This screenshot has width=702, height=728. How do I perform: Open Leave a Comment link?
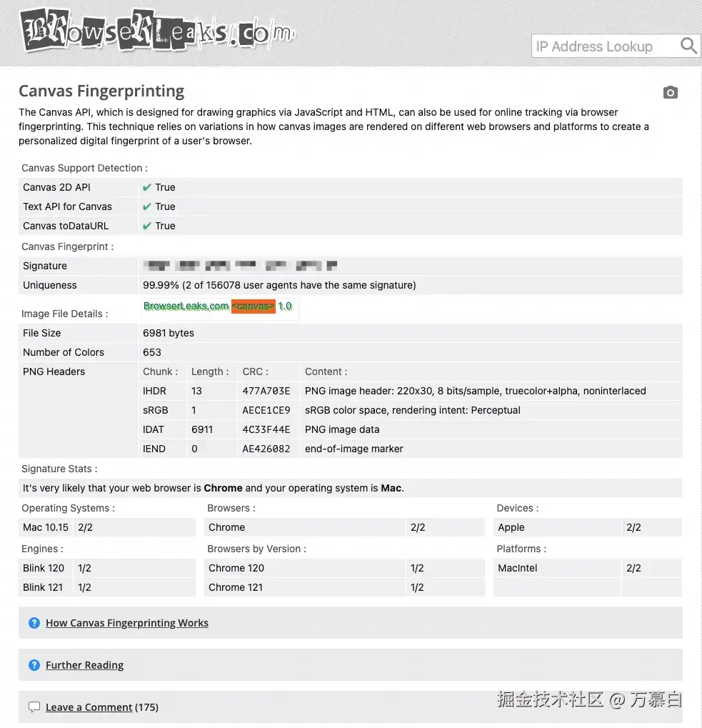pos(89,707)
